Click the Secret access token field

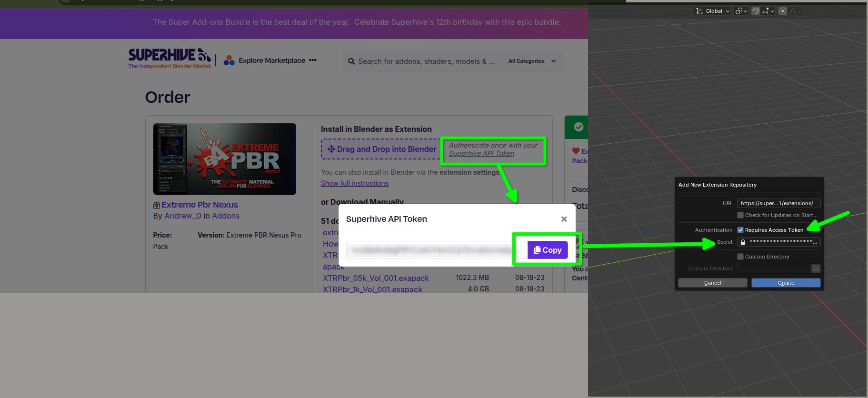click(778, 242)
